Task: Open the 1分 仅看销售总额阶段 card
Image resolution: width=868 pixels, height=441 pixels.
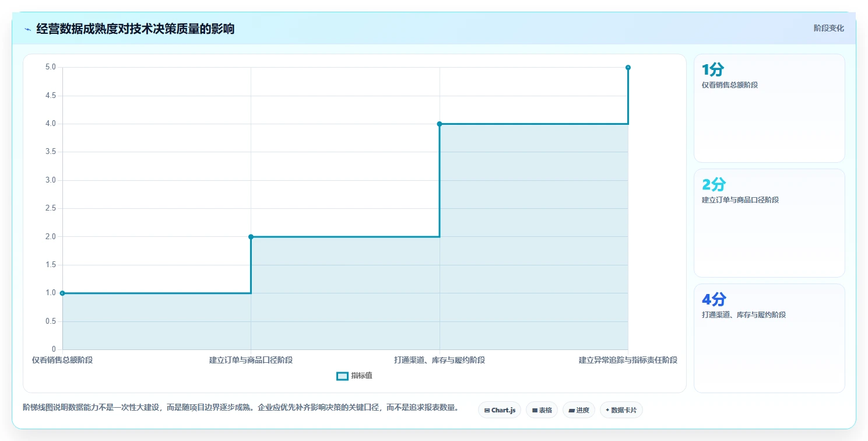Action: 769,108
